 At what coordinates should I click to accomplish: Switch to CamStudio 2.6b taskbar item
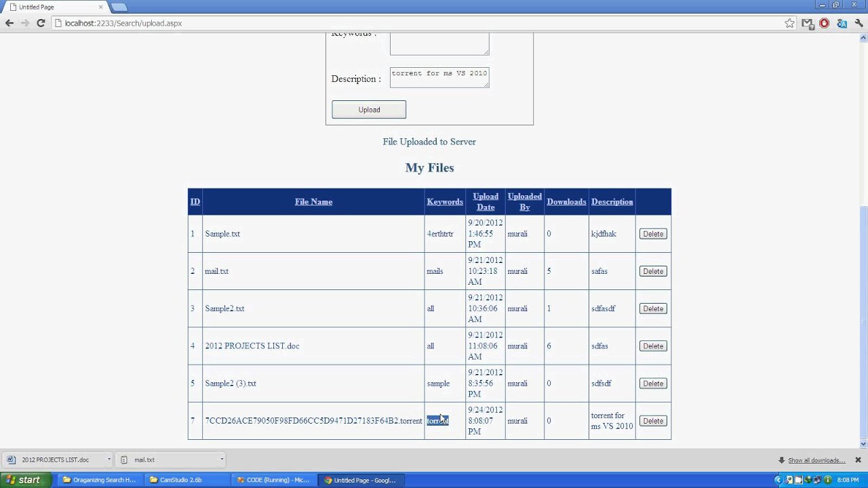188,480
